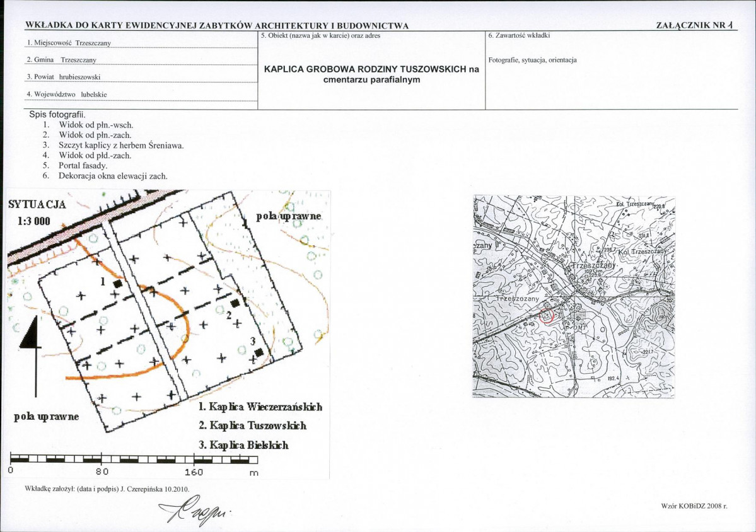Click the 'Spis fotografii.' heading
The image size is (756, 532).
pyautogui.click(x=57, y=115)
